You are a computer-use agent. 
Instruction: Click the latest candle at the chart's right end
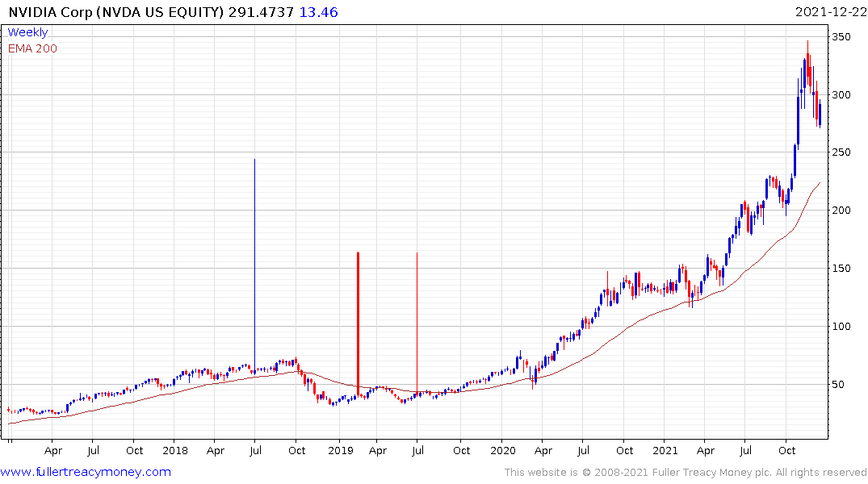820,114
